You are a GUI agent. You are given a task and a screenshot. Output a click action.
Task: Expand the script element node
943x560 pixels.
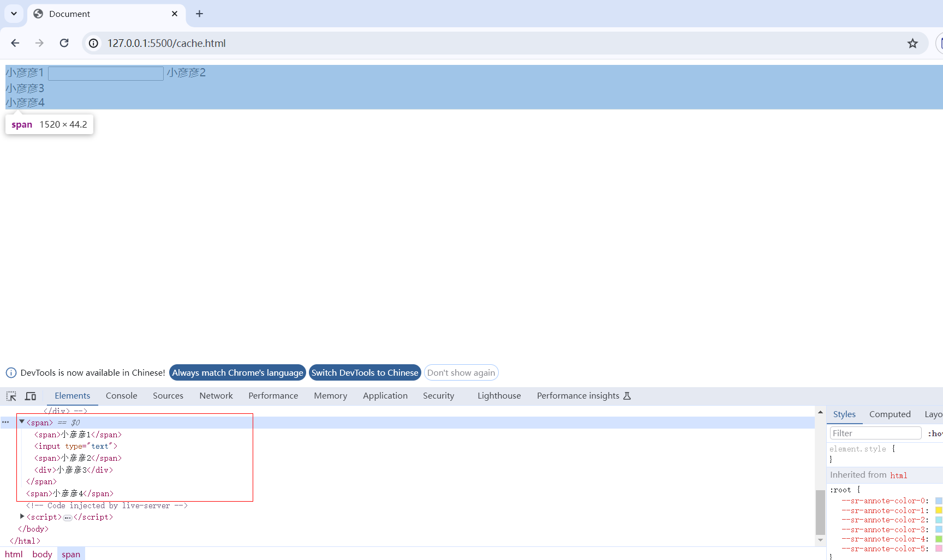[x=22, y=516]
